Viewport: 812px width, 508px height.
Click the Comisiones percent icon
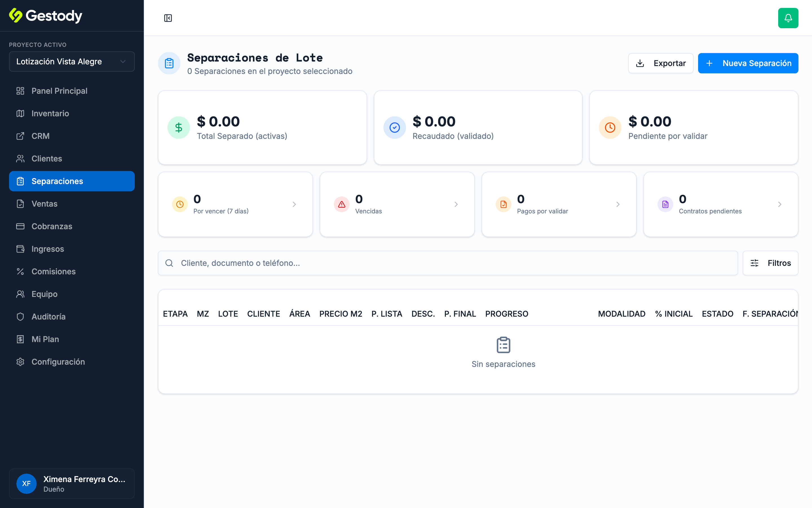tap(21, 271)
